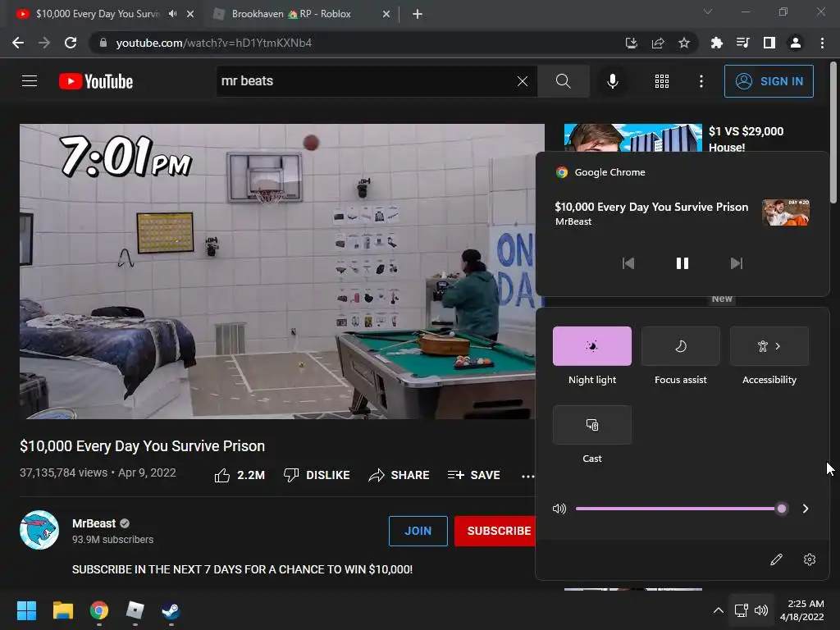This screenshot has height=630, width=840.
Task: Go to the YouTube home logo
Action: click(96, 81)
